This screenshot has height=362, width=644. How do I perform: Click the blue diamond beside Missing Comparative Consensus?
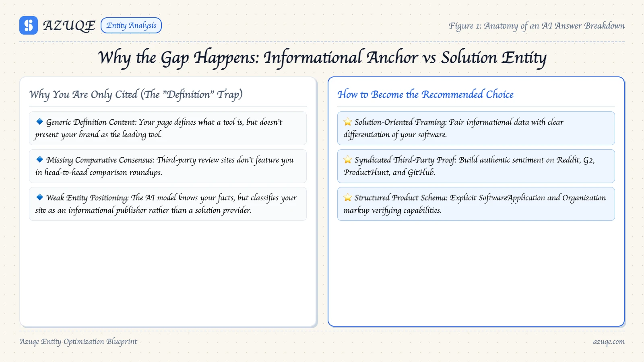tap(39, 159)
